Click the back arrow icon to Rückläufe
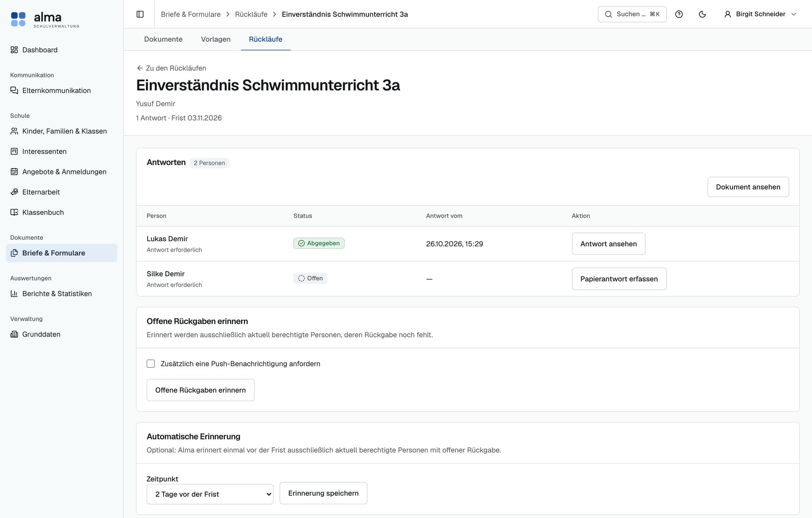Screen dimensions: 812x518 tap(140, 68)
